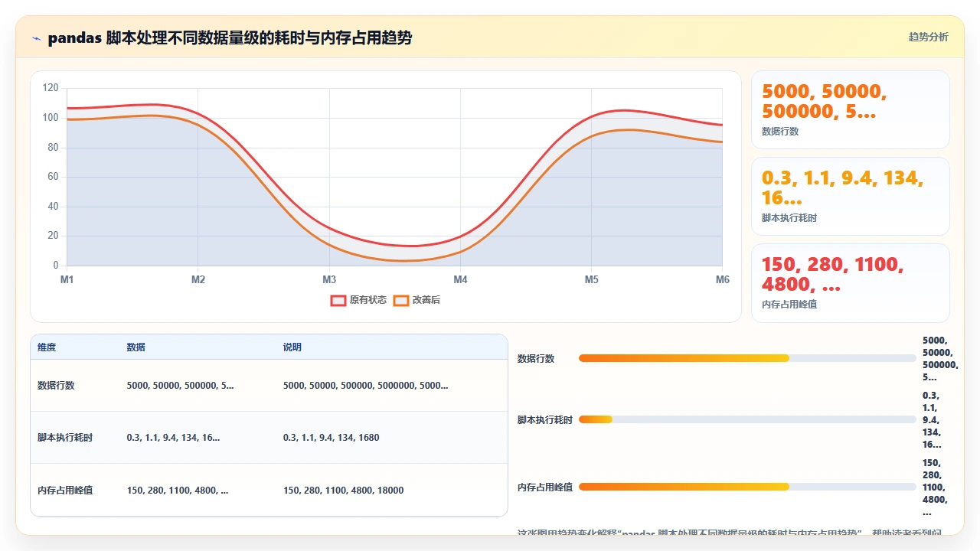Click the M6 label on the chart x-axis
The image size is (980, 551).
pos(723,280)
